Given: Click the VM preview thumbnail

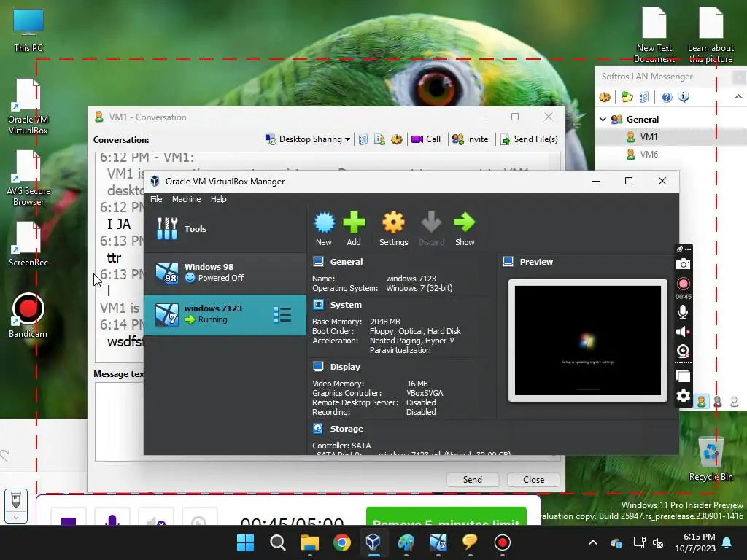Looking at the screenshot, I should point(588,341).
